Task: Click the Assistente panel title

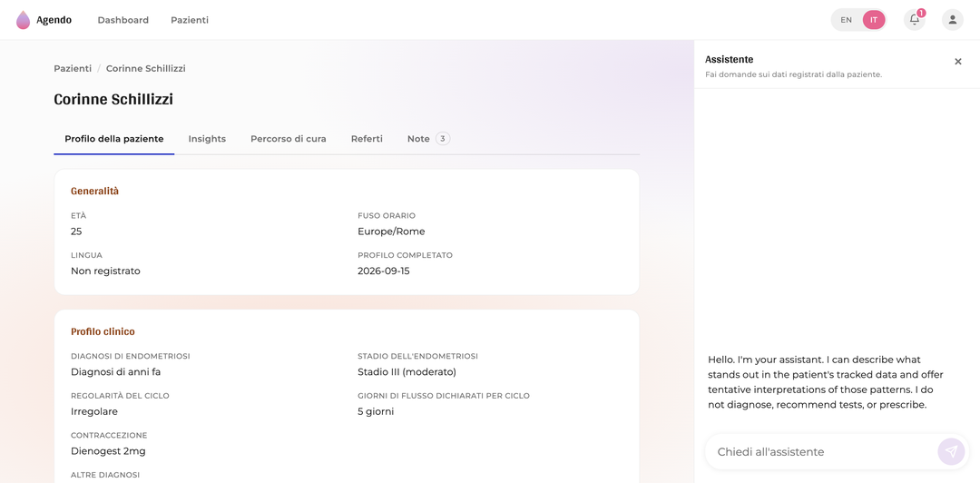Action: coord(729,59)
